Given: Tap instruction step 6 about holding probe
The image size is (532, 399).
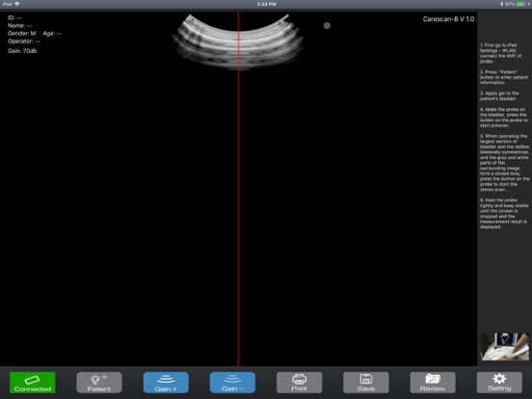Looking at the screenshot, I should [504, 213].
